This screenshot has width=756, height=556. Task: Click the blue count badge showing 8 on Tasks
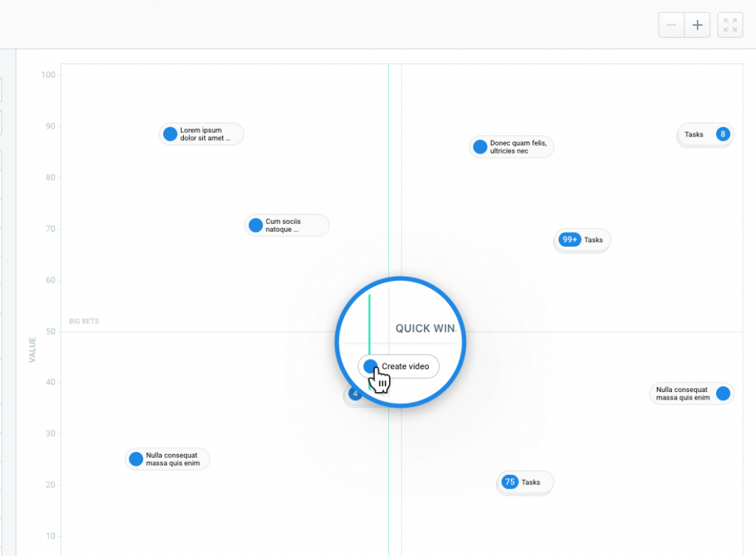click(723, 134)
